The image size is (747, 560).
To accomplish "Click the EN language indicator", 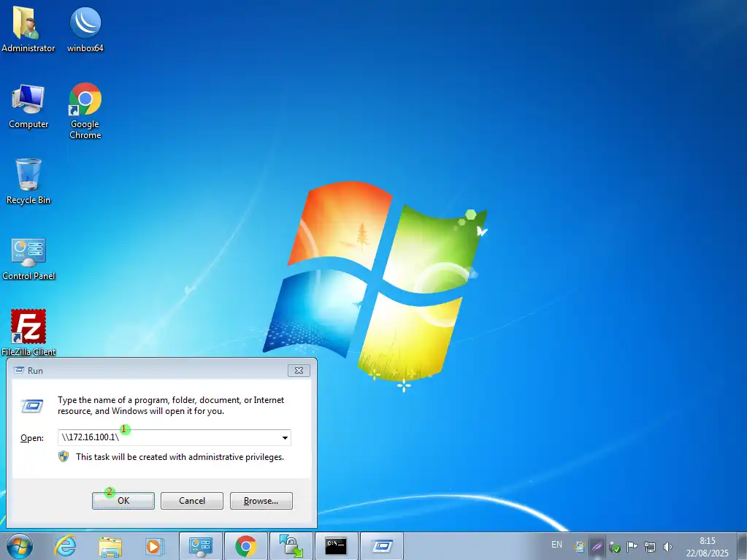I will (x=556, y=545).
